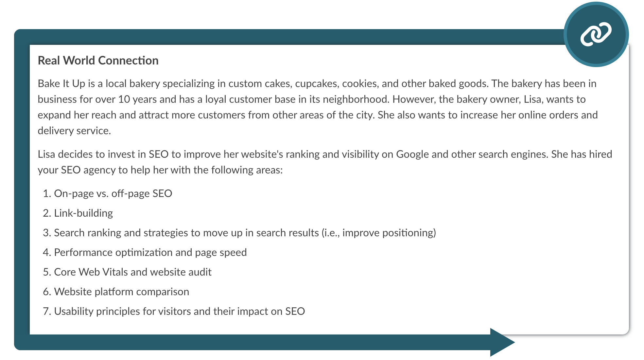The image size is (644, 360).
Task: Click the link symbol inside circle icon
Action: [597, 33]
